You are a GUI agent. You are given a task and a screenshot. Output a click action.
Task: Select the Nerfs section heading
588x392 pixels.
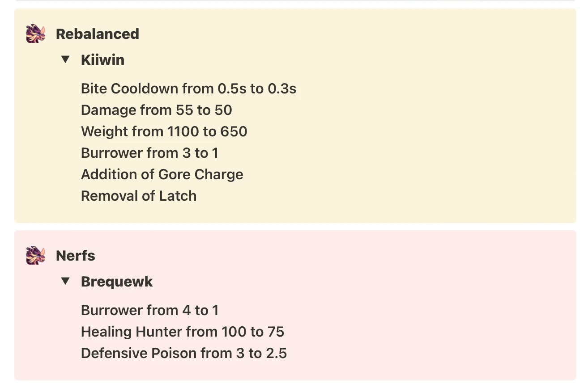click(x=75, y=255)
